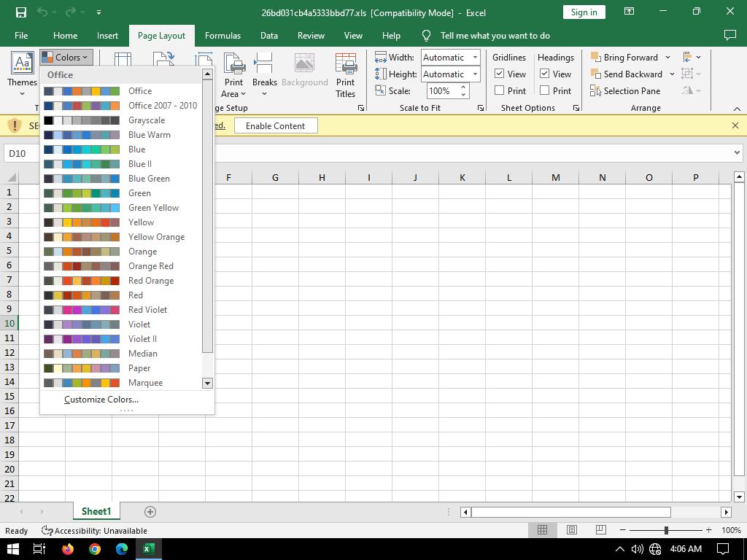Switch to Page Break Preview view
Viewport: 747px width, 560px height.
[600, 530]
